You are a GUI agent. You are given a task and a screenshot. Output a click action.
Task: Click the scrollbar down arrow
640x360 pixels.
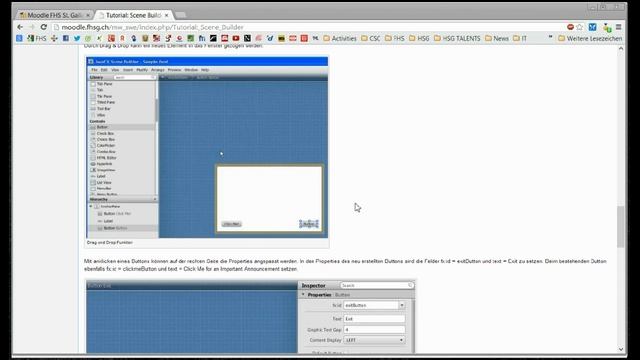tap(621, 349)
